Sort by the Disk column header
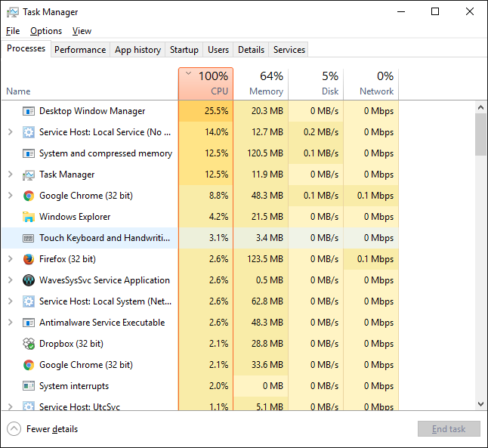Image resolution: width=488 pixels, height=448 pixels. pos(316,84)
